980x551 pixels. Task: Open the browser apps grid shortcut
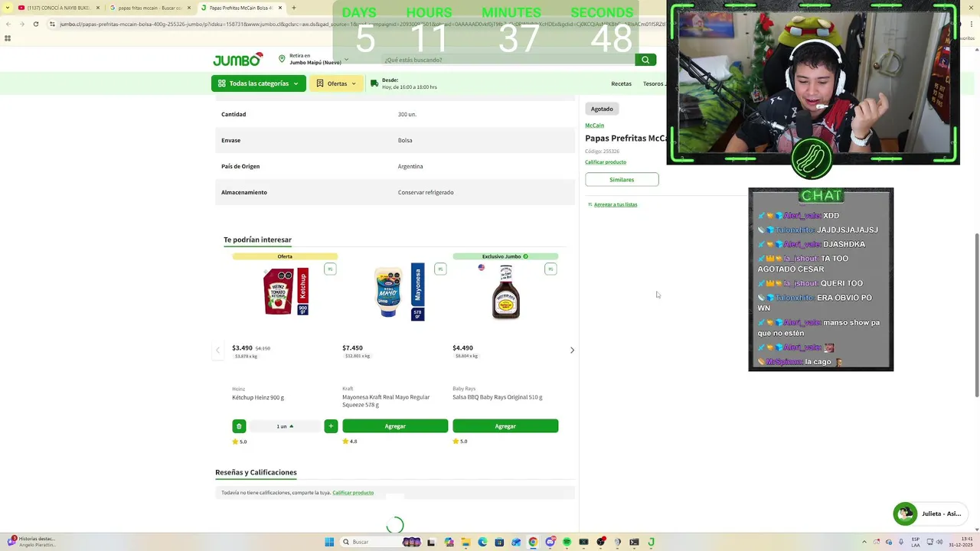point(8,38)
